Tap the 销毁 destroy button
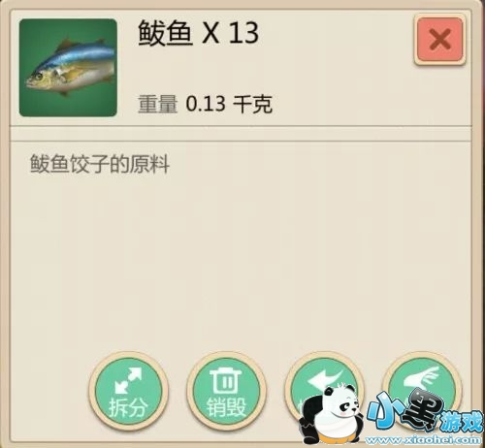485x448 pixels. click(x=227, y=392)
